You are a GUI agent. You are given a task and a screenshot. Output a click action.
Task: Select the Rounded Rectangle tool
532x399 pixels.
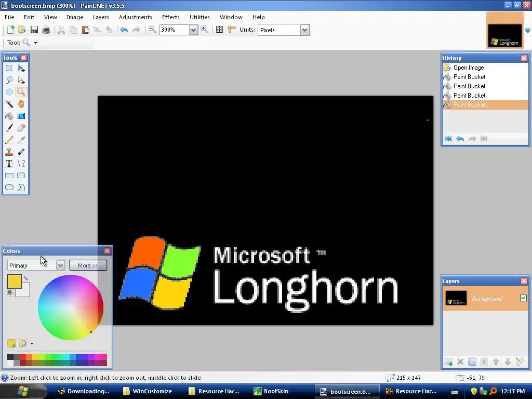click(x=21, y=176)
